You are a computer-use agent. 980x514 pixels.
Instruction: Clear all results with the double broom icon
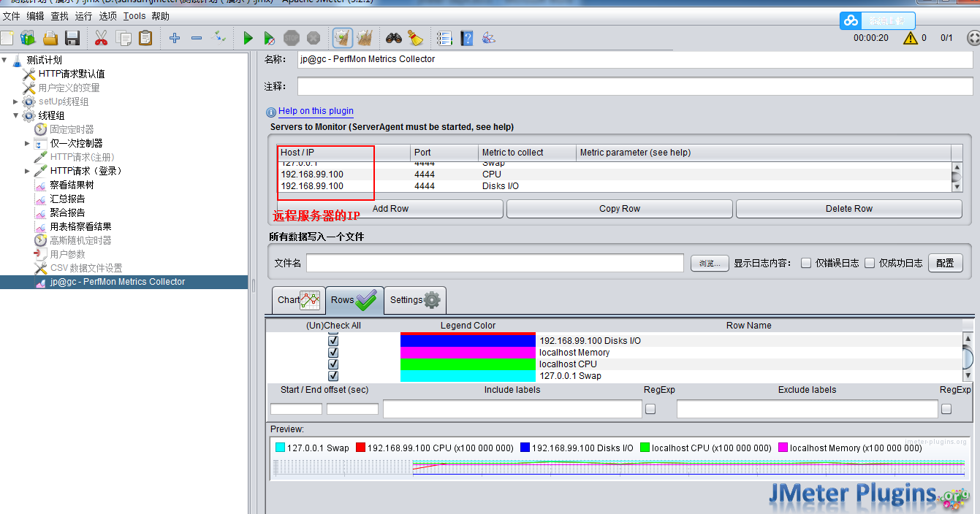365,38
